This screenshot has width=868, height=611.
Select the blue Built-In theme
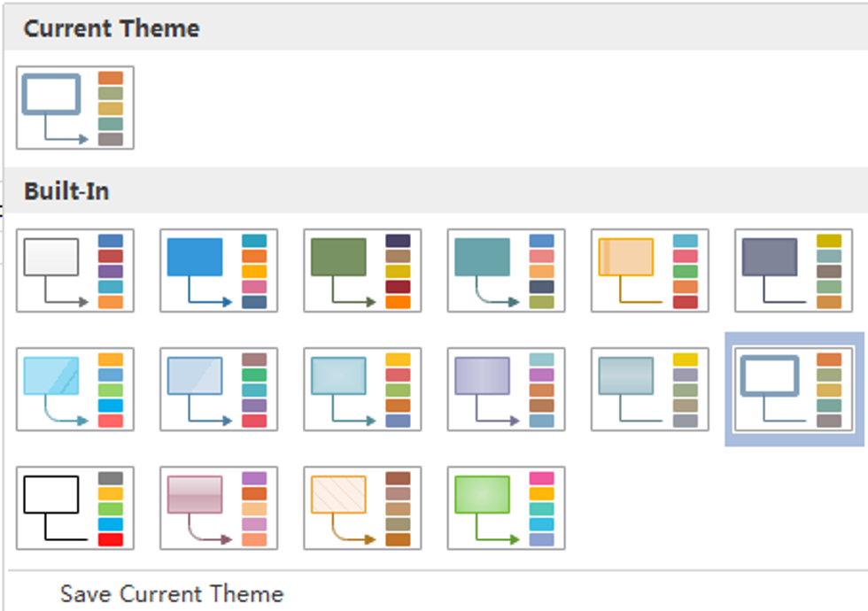[x=219, y=271]
